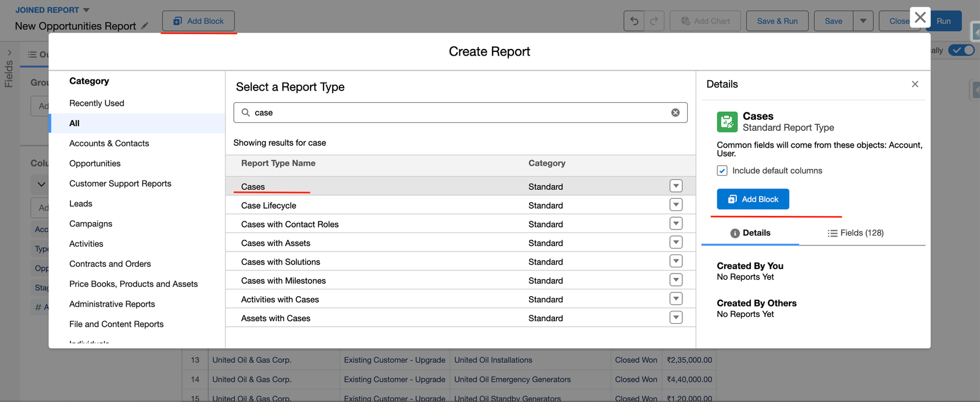
Task: Uncheck Include default columns checkbox
Action: click(722, 171)
